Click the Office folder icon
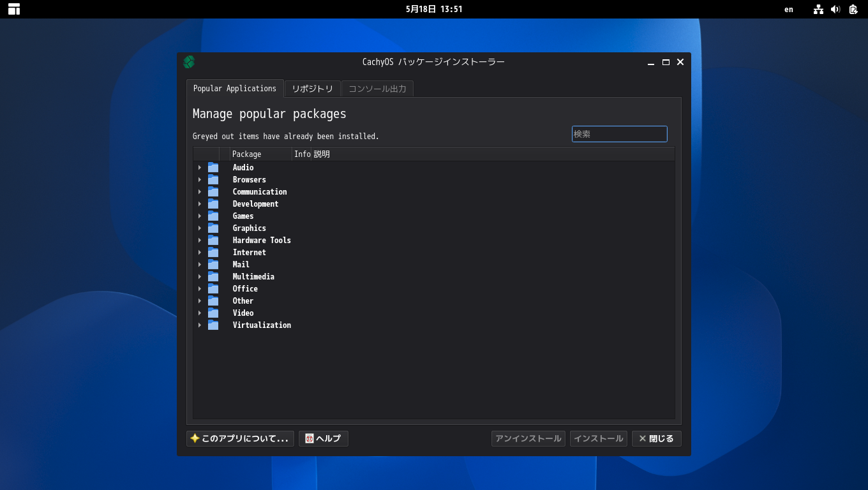Image resolution: width=868 pixels, height=490 pixels. (x=213, y=288)
